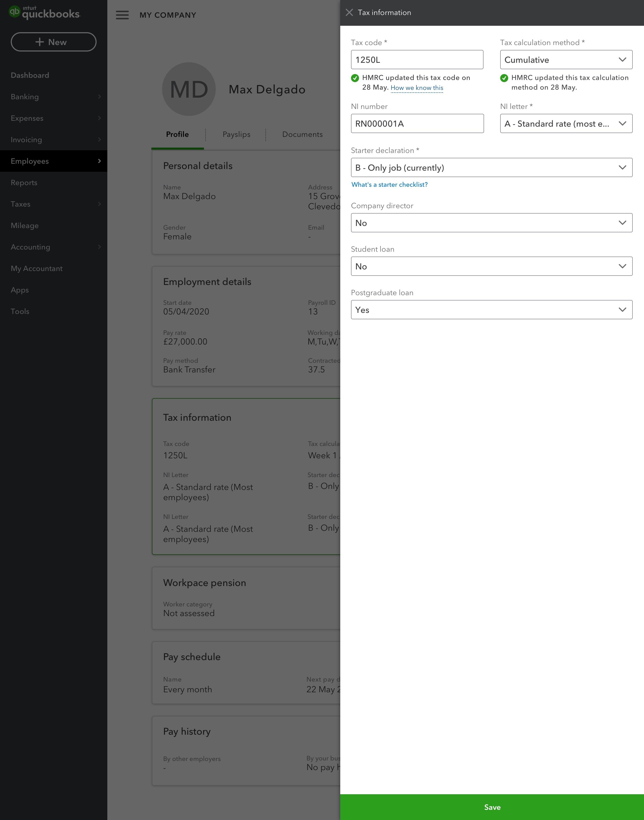The width and height of the screenshot is (644, 820).
Task: Select the Invoicing sidebar item
Action: [x=54, y=140]
